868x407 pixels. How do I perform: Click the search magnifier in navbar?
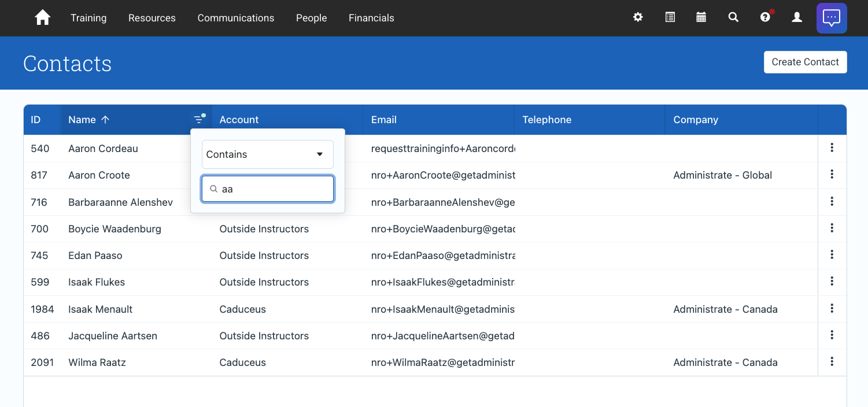click(x=733, y=17)
